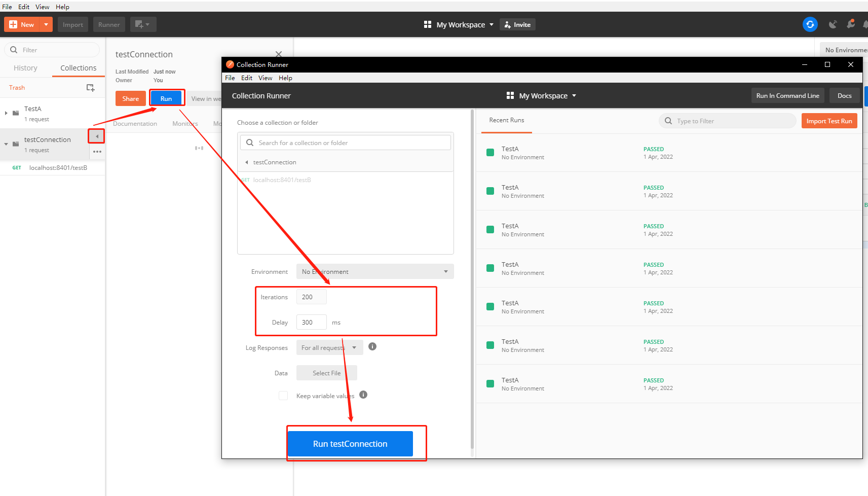Switch to the History tab
This screenshot has height=496, width=868.
[x=25, y=68]
